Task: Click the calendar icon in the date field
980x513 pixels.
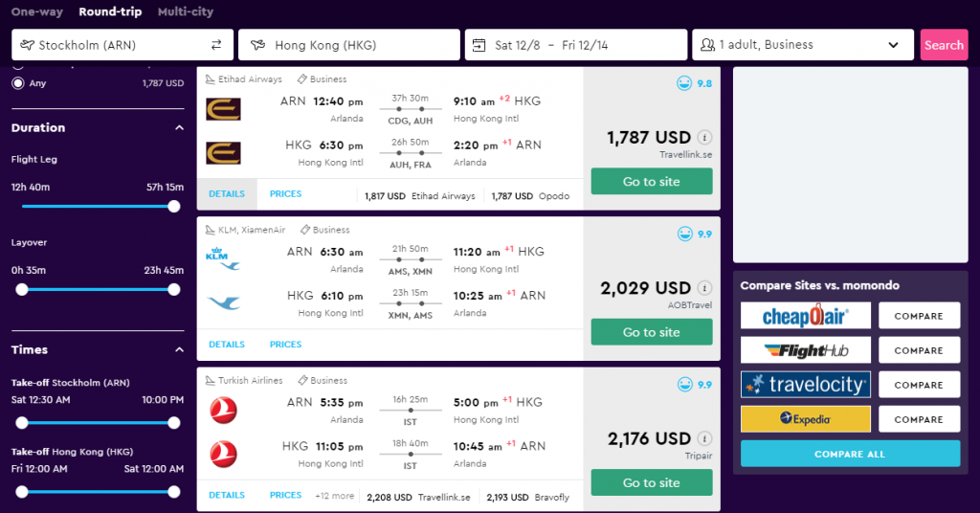Action: [479, 45]
